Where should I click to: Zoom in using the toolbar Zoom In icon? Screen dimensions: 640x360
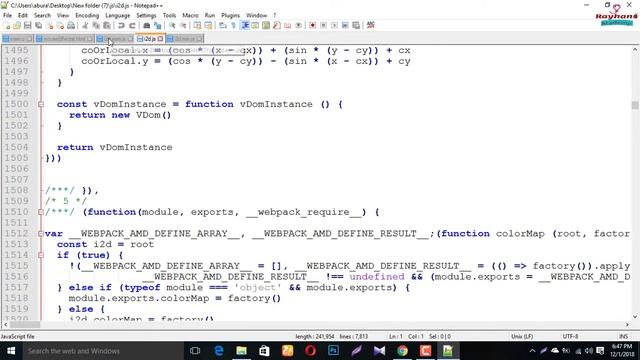[172, 25]
